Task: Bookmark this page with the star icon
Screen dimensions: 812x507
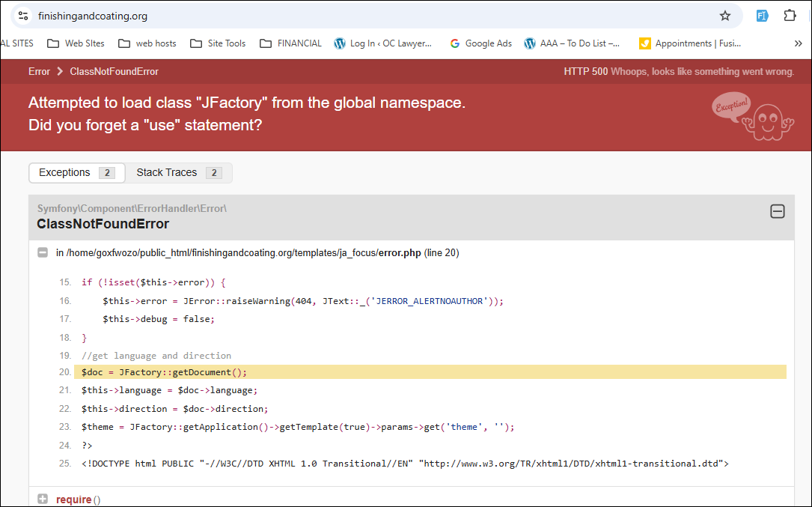Action: (724, 16)
